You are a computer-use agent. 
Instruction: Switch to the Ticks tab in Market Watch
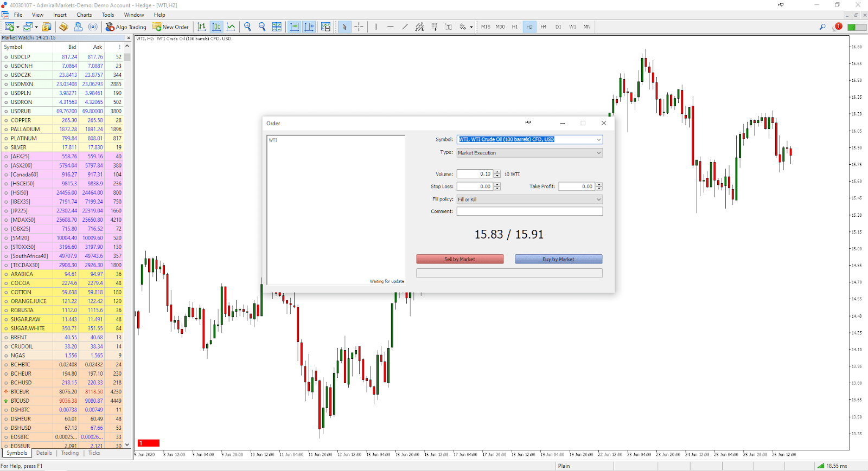pos(94,453)
